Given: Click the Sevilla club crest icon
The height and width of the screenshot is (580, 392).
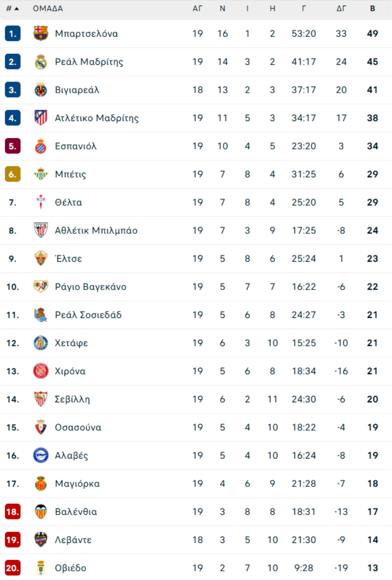Looking at the screenshot, I should (41, 399).
